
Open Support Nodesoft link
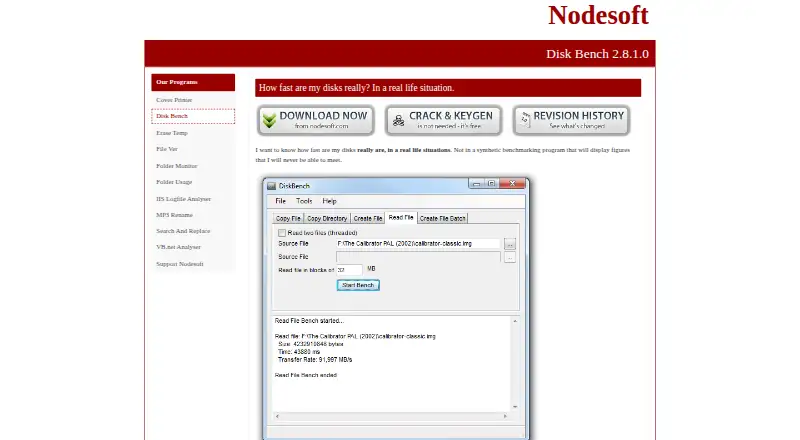[180, 264]
